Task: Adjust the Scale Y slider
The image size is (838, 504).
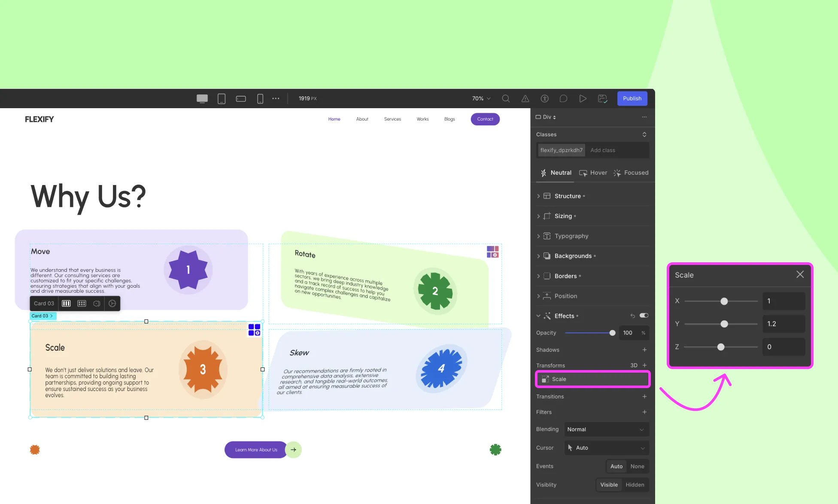Action: (721, 324)
